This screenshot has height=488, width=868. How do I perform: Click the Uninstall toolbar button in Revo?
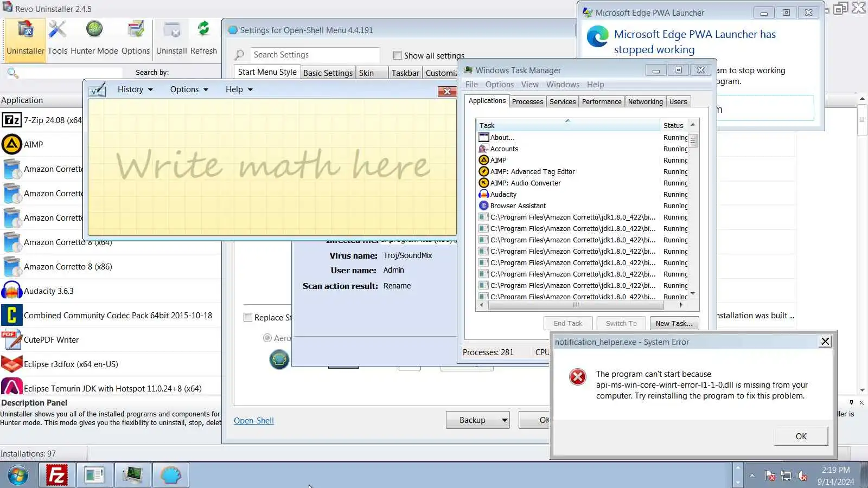(x=171, y=39)
